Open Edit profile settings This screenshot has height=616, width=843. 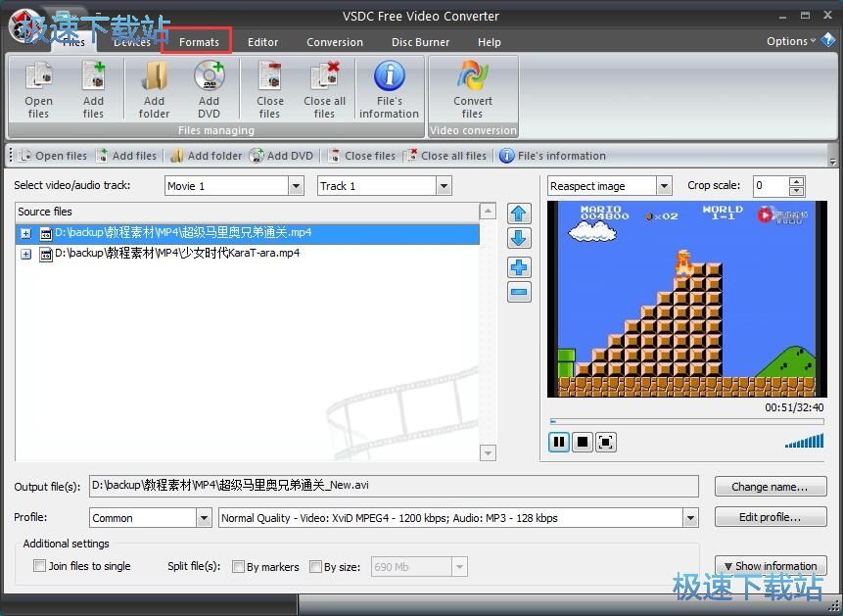770,517
